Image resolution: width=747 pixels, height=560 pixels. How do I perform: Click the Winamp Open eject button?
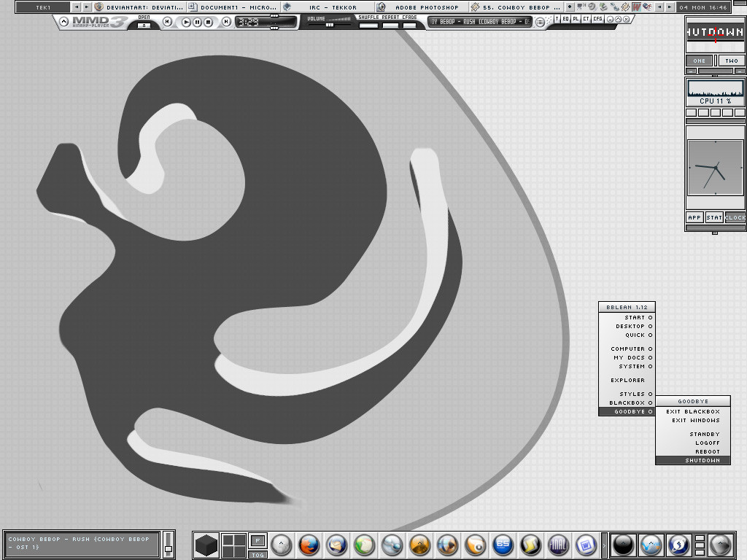[144, 25]
